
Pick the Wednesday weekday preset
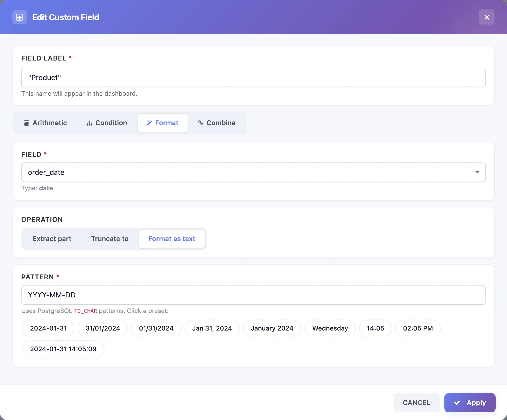pos(330,328)
